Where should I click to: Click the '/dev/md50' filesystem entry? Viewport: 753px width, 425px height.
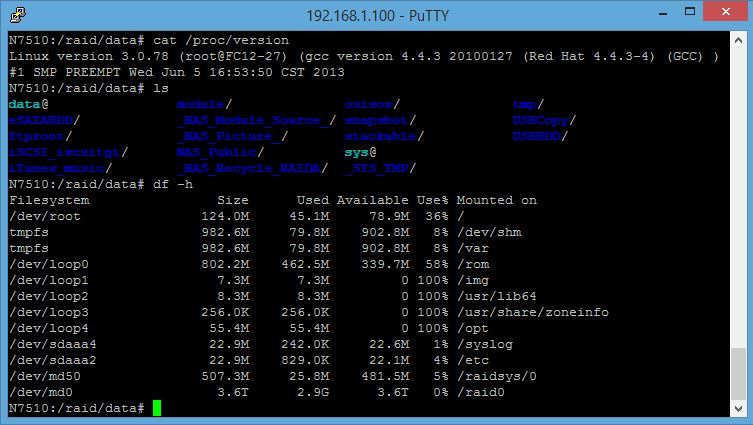(45, 376)
